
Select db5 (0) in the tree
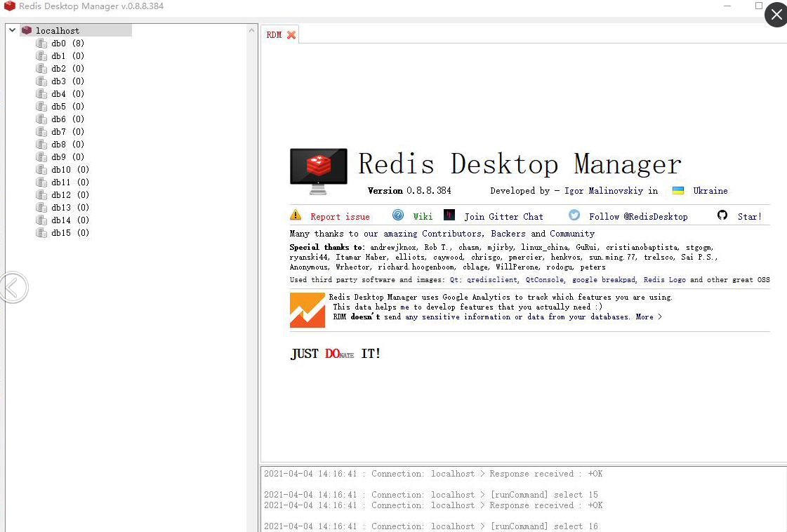point(68,107)
